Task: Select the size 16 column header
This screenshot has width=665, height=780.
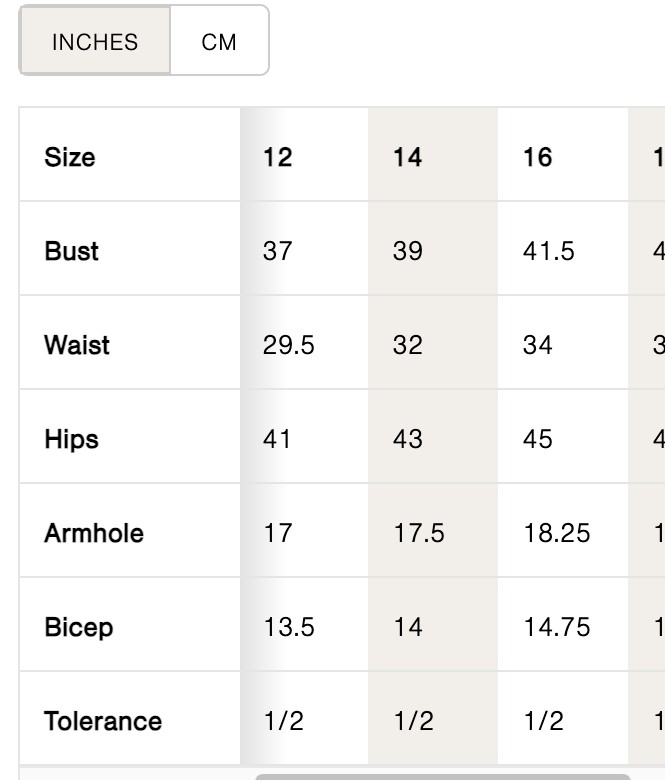Action: pos(538,157)
